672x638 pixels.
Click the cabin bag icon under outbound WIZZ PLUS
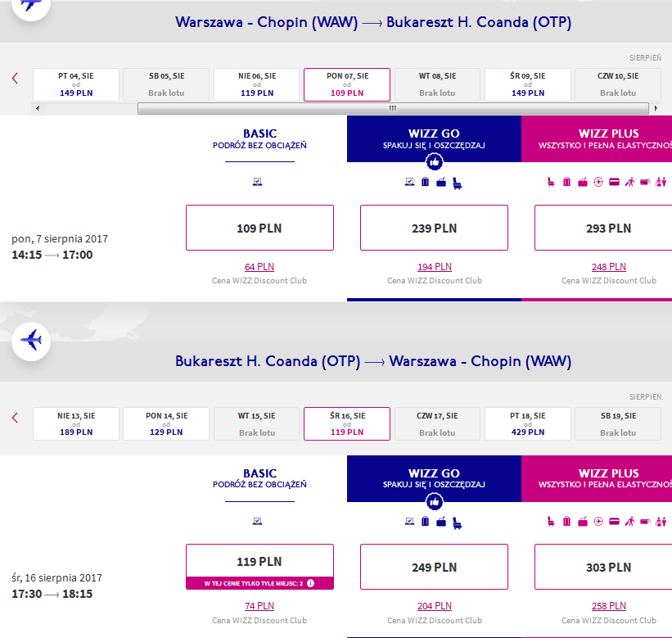pyautogui.click(x=583, y=182)
